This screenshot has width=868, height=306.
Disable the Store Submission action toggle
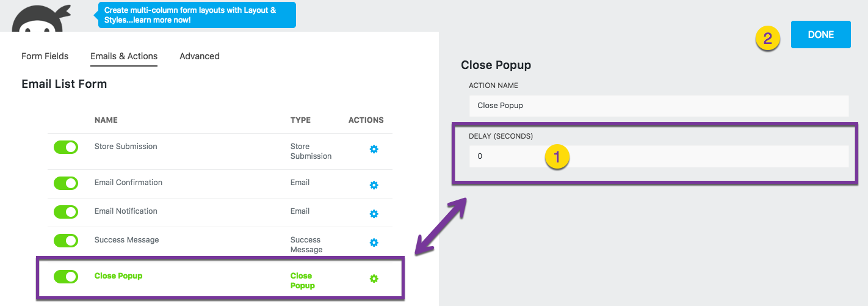click(66, 147)
